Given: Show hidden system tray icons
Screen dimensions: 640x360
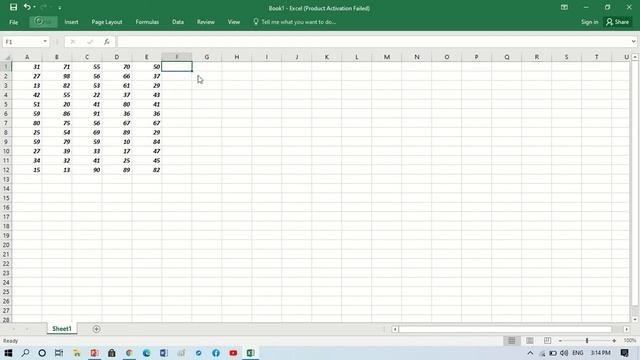Looking at the screenshot, I should point(530,353).
